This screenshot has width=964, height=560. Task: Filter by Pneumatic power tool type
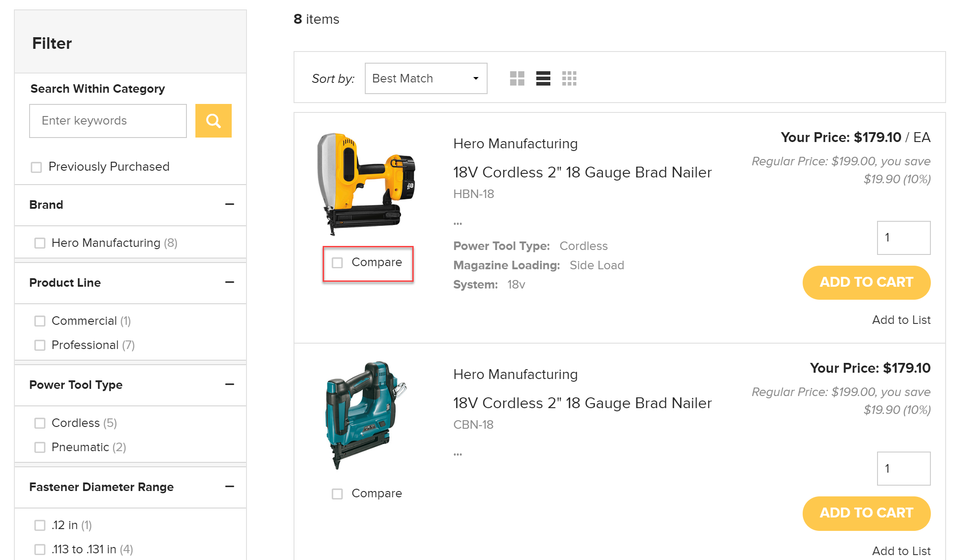pos(40,447)
